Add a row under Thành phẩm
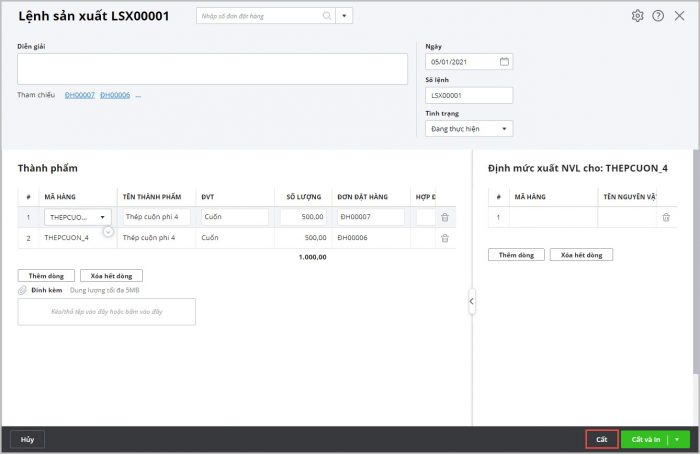The height and width of the screenshot is (454, 700). pyautogui.click(x=46, y=275)
